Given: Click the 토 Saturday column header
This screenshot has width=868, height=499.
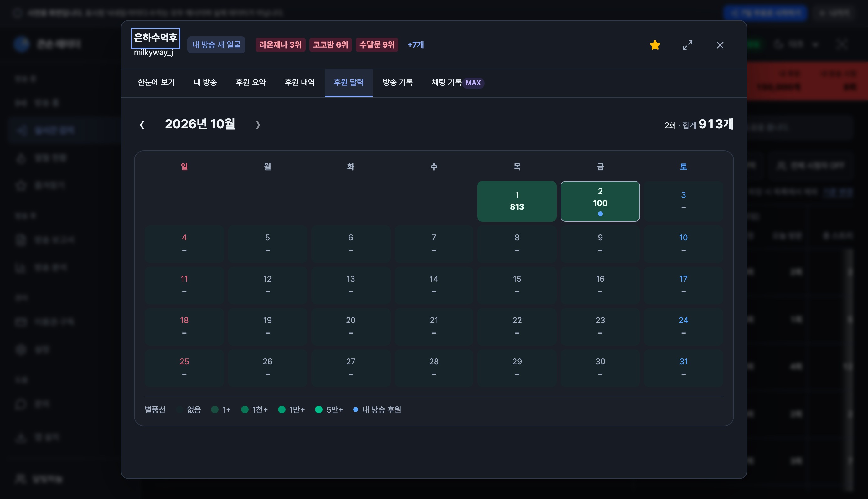Looking at the screenshot, I should (x=683, y=167).
